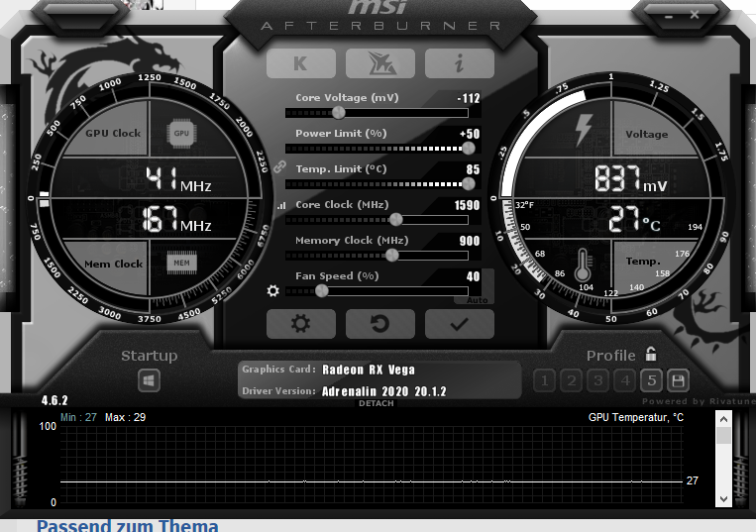Click the Fan Speed slider handle
This screenshot has height=532, width=756.
322,291
